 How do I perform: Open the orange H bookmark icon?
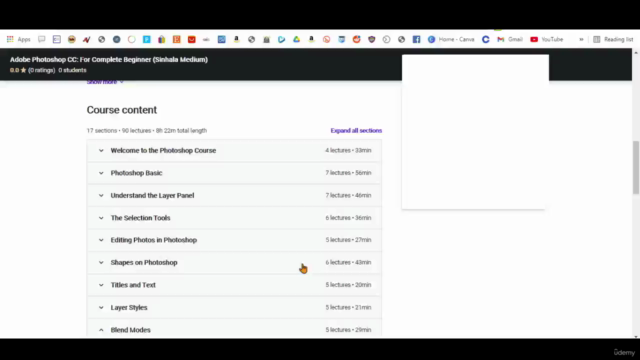click(x=176, y=40)
